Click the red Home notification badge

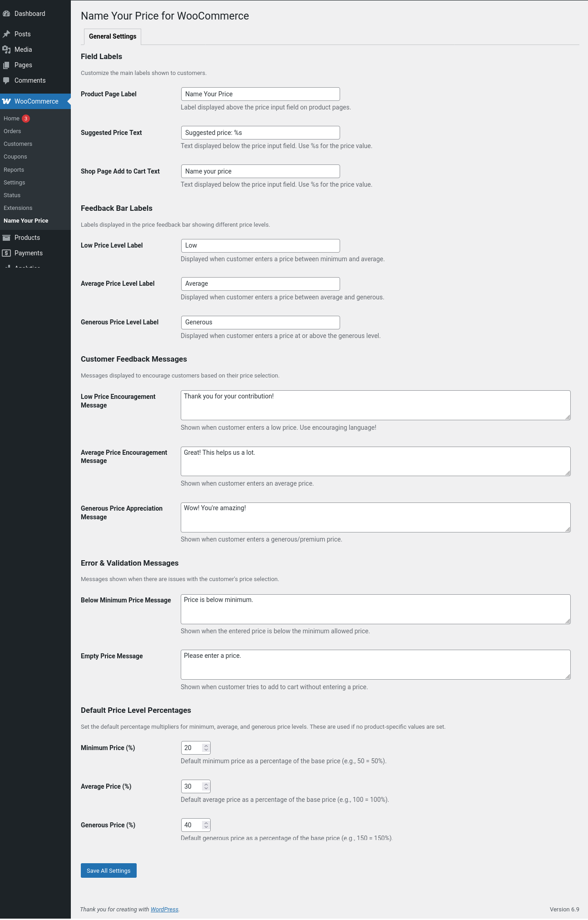pyautogui.click(x=26, y=119)
